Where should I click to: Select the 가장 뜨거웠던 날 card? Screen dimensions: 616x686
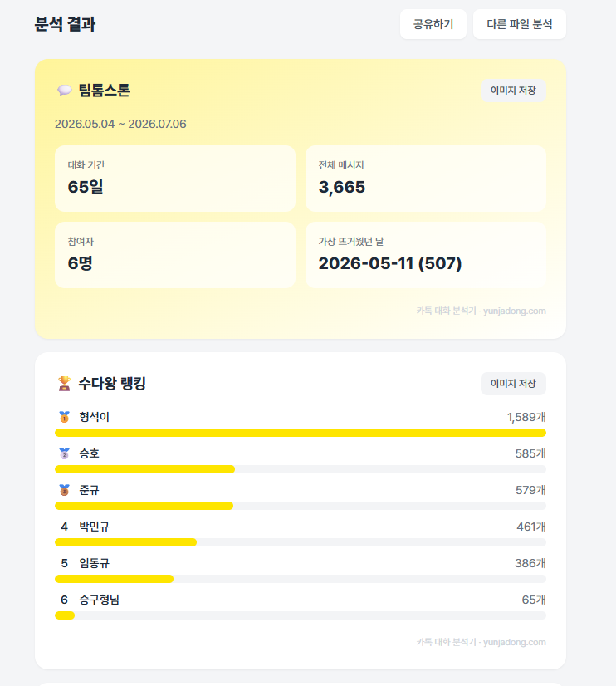click(x=425, y=255)
